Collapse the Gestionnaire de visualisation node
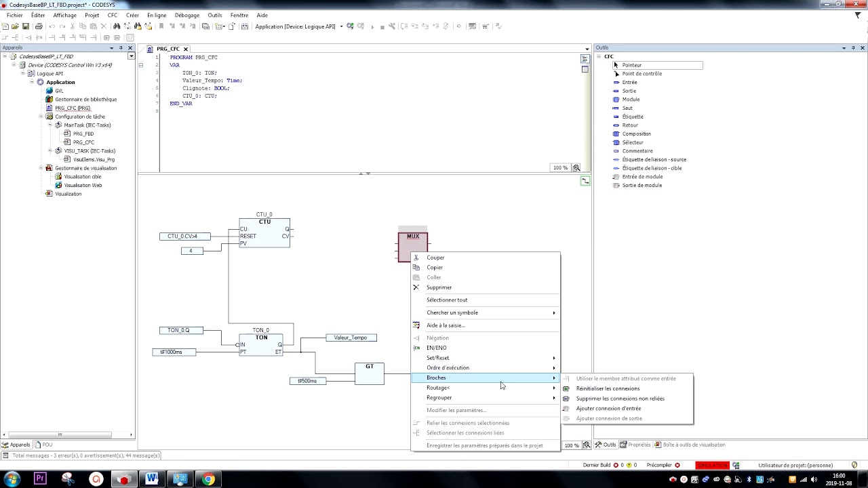Screen dimensions: 868x488 tap(41, 168)
